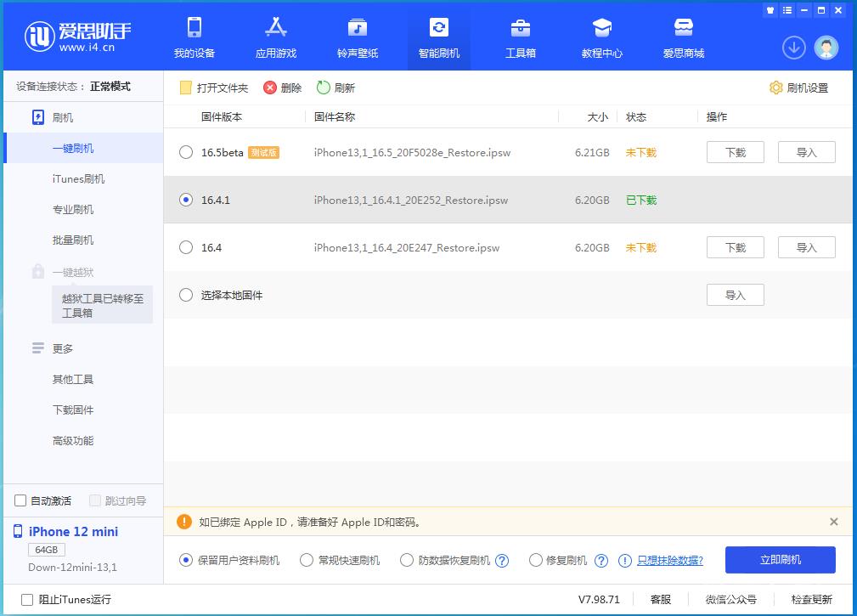Select 常规快速刷机 flash mode
857x616 pixels.
[x=308, y=561]
